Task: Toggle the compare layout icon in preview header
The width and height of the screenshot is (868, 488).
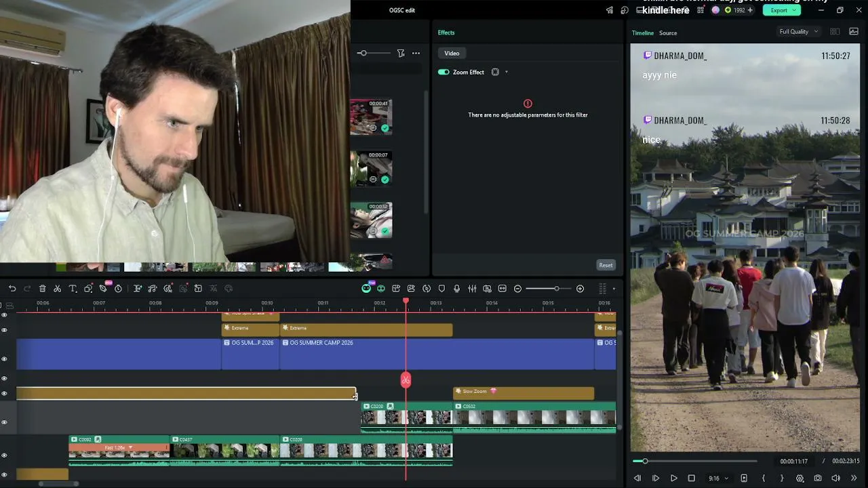Action: [835, 32]
